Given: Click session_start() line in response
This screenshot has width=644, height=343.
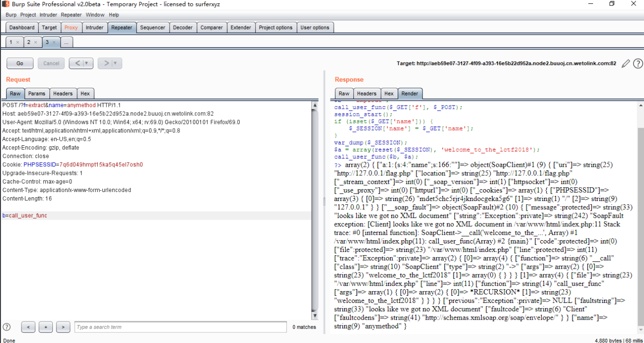Looking at the screenshot, I should point(364,114).
